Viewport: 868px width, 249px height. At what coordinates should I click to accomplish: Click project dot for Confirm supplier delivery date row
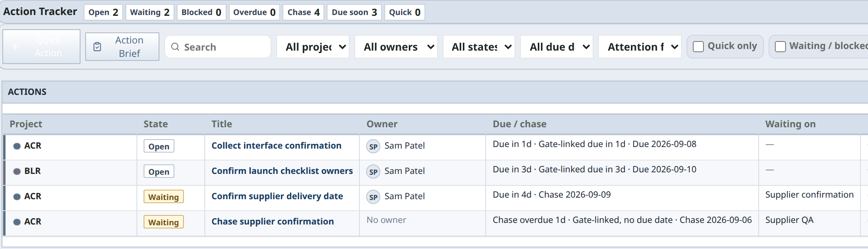(17, 196)
